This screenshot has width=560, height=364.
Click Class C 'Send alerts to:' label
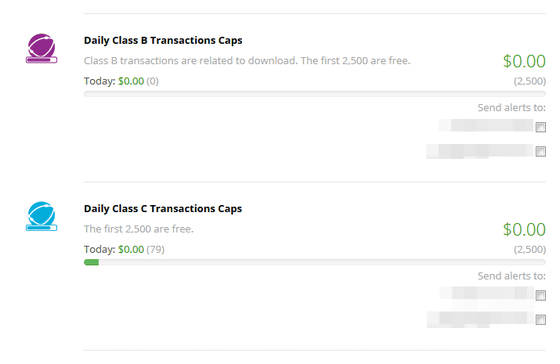click(512, 276)
